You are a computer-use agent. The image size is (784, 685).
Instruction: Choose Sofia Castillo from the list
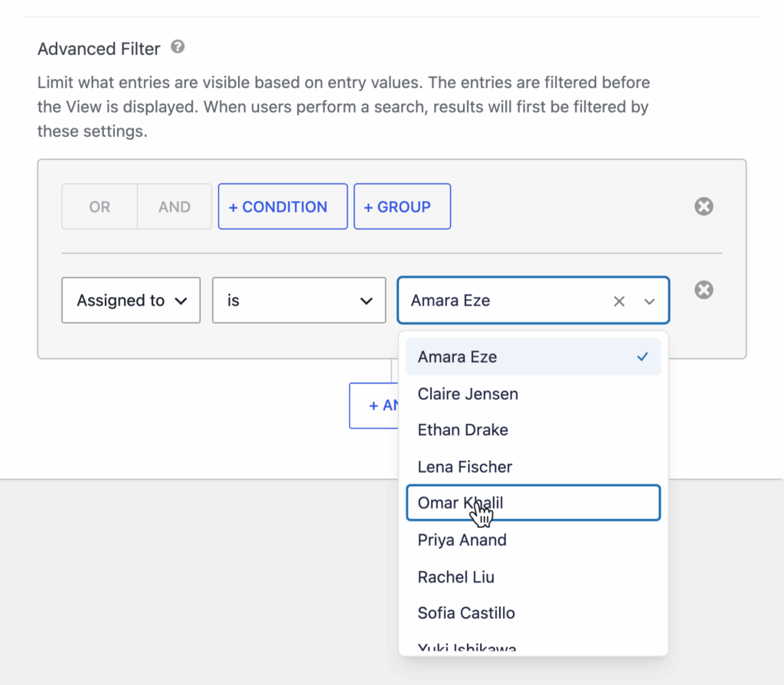tap(534, 612)
